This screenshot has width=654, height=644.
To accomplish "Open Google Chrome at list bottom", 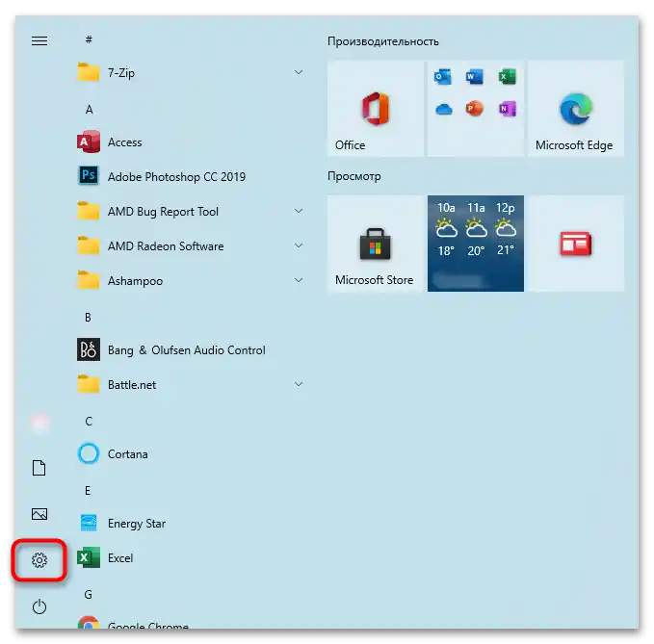I will pyautogui.click(x=192, y=623).
